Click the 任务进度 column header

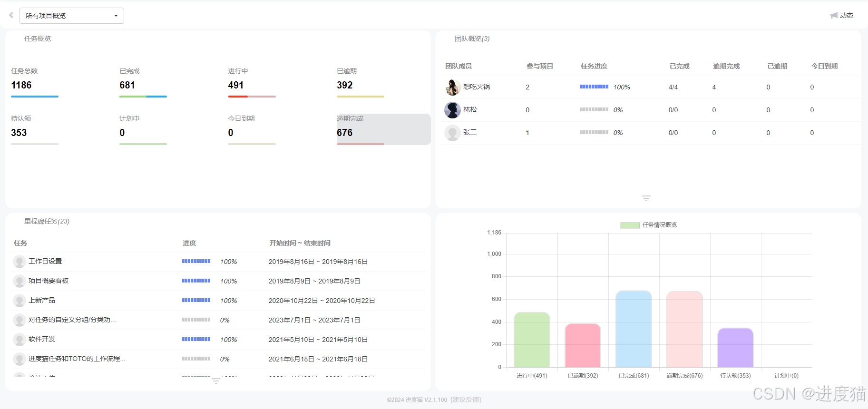(594, 66)
